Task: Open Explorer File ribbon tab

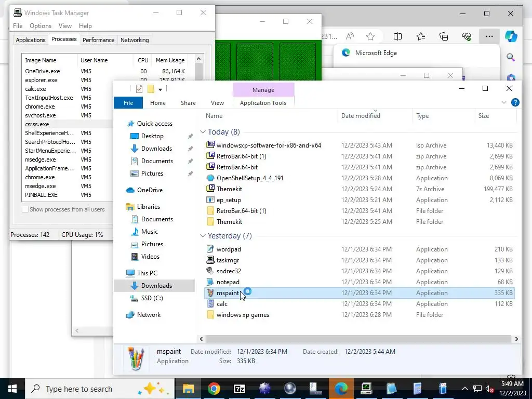Action: (x=128, y=103)
